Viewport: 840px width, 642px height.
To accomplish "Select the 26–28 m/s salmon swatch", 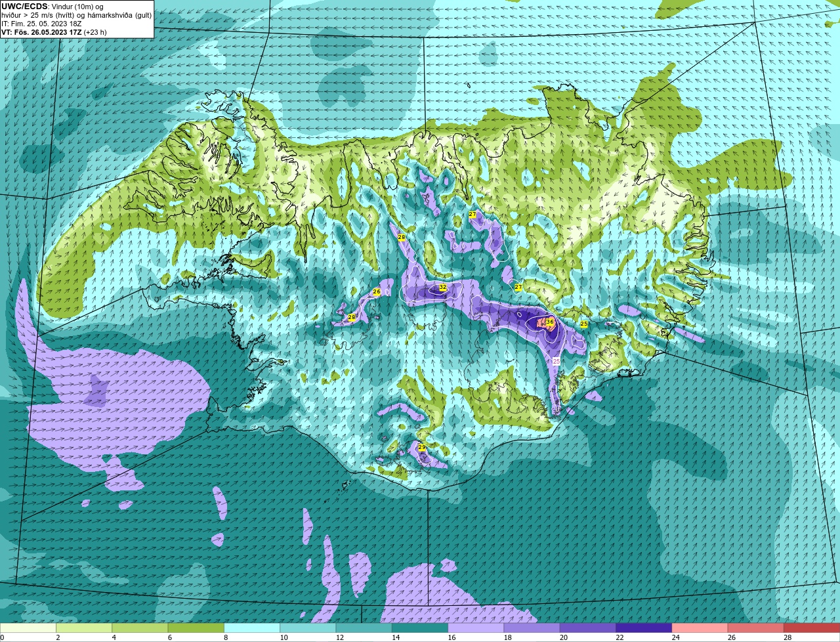I will (756, 628).
